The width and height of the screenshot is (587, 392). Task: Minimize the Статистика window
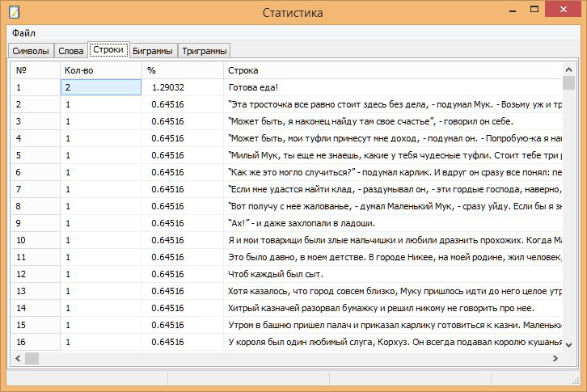(513, 10)
